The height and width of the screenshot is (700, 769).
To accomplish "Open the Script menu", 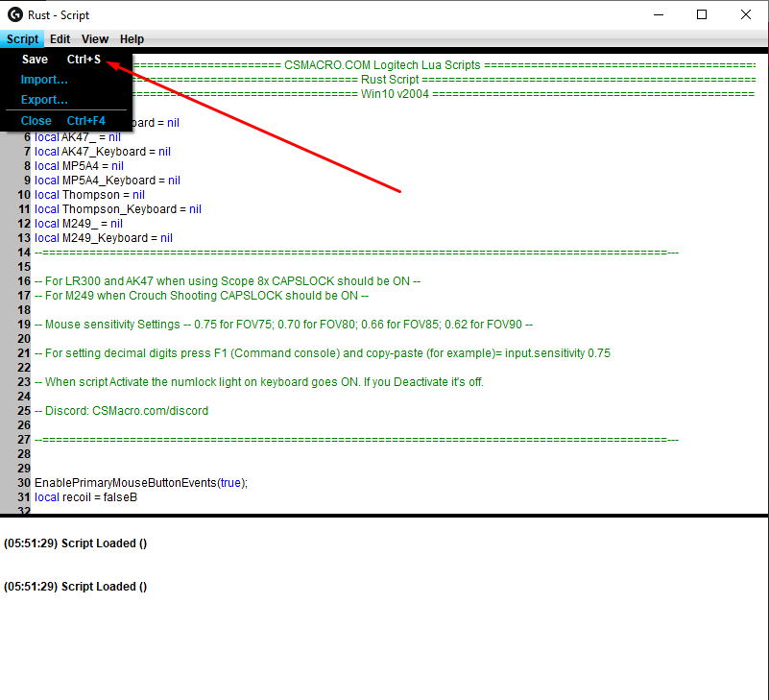I will pyautogui.click(x=22, y=39).
